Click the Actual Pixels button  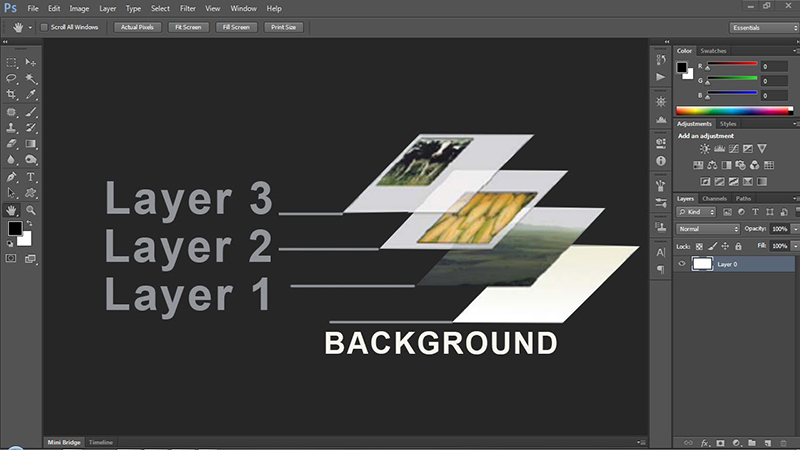coord(137,27)
